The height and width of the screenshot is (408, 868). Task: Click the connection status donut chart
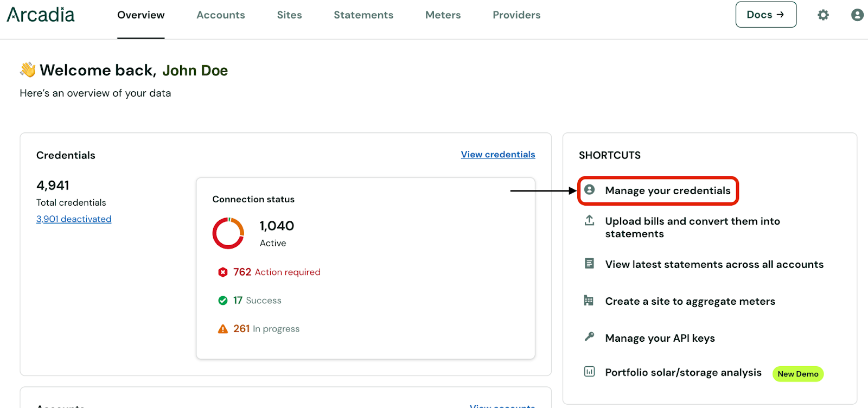pyautogui.click(x=228, y=233)
